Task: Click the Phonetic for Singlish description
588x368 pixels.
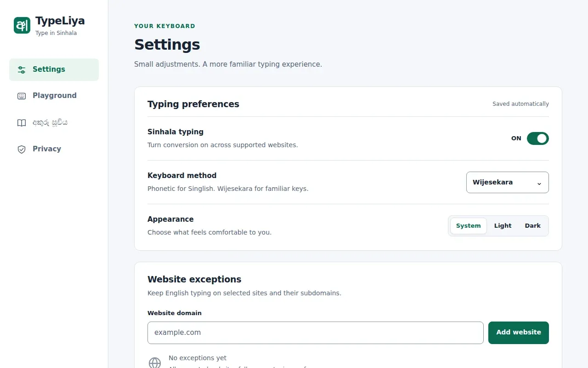Action: [x=228, y=189]
